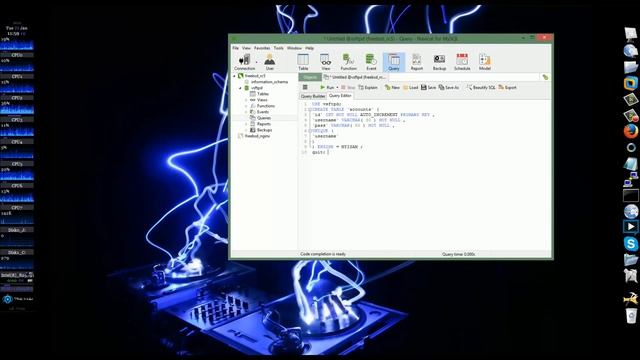Select the Model toolbar icon
The width and height of the screenshot is (640, 360).
tap(484, 62)
